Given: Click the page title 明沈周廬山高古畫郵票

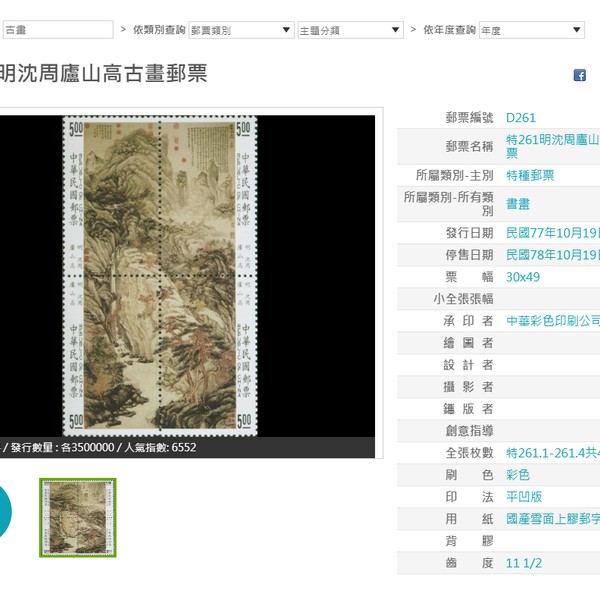Looking at the screenshot, I should 103,73.
